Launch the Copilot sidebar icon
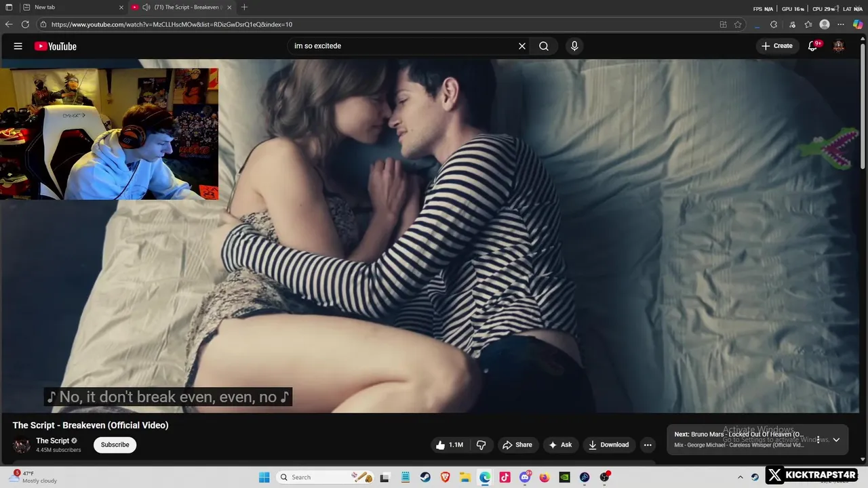 [858, 24]
